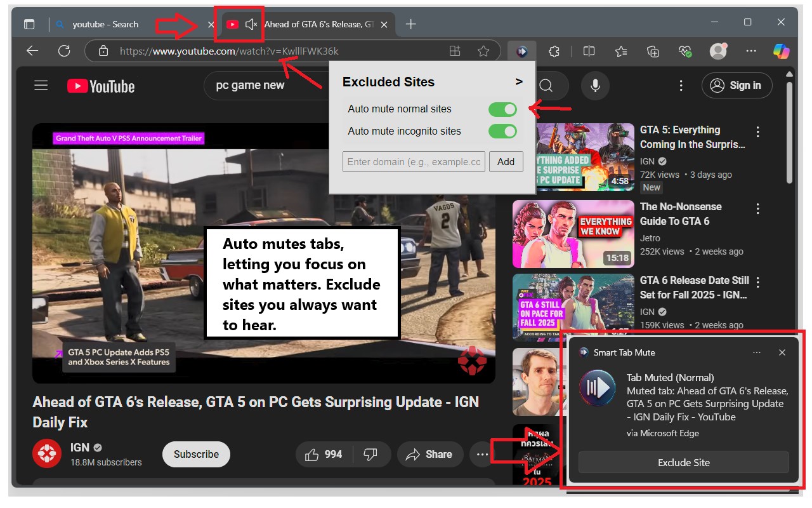Go to YouTube home via the logo
The height and width of the screenshot is (508, 812).
pyautogui.click(x=101, y=86)
